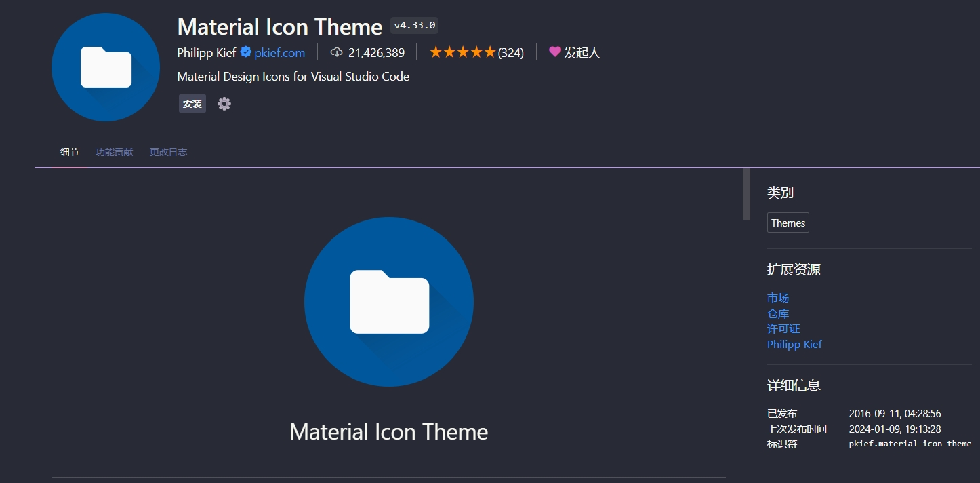Click the manage gear icon beside 安装
Screen dimensions: 980x483
pyautogui.click(x=224, y=104)
